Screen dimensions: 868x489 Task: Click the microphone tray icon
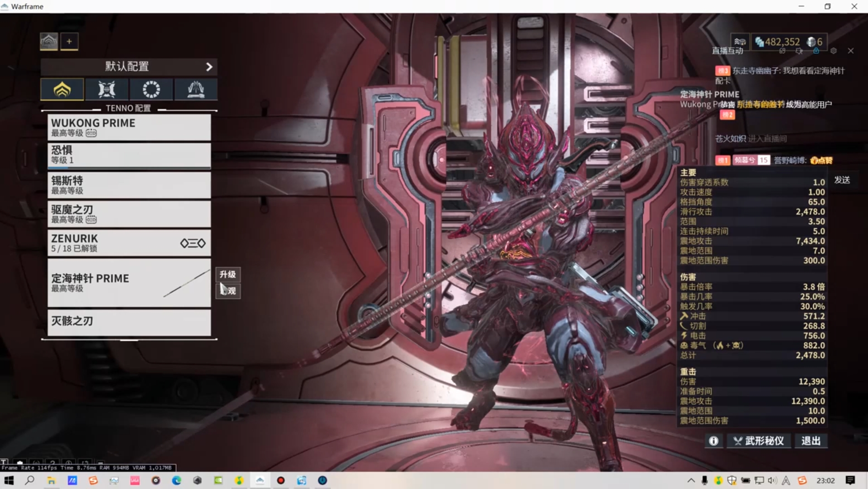[x=704, y=480]
